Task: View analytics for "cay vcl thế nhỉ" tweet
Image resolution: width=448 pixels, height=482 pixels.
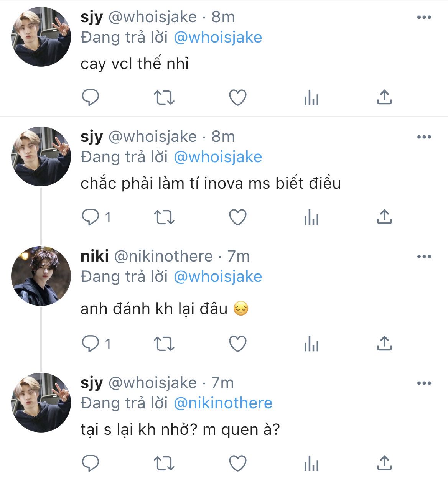Action: (x=311, y=98)
